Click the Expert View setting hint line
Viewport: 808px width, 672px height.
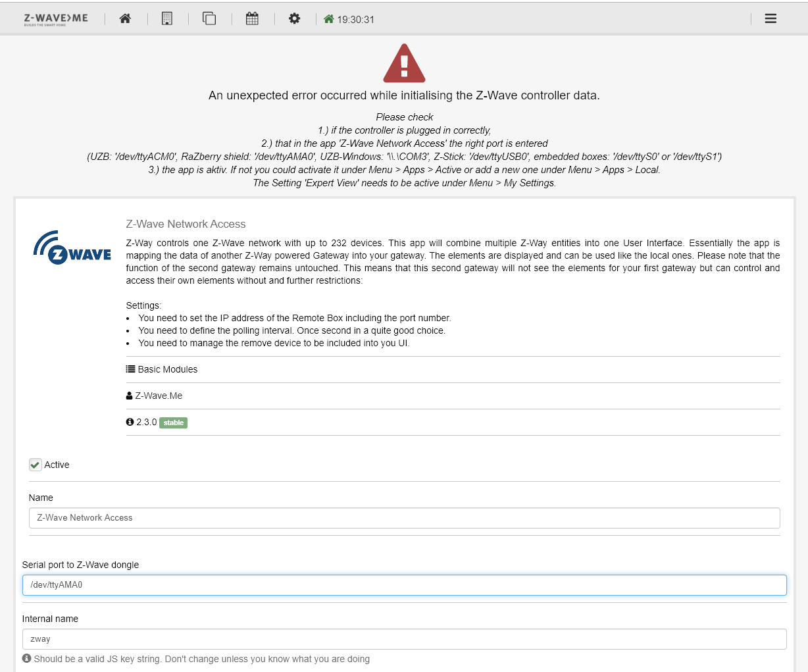(405, 183)
